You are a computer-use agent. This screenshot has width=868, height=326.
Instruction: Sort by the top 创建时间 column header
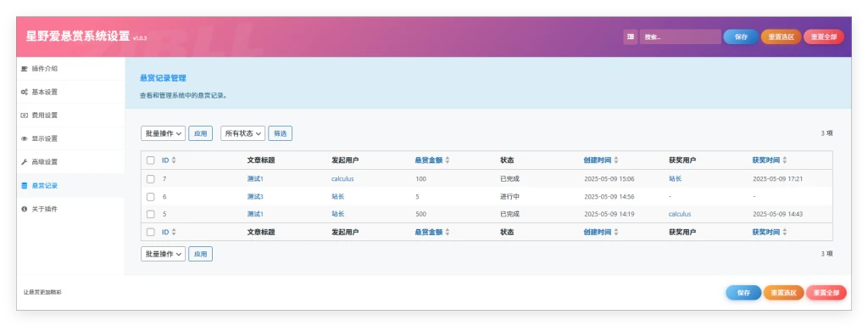point(598,160)
